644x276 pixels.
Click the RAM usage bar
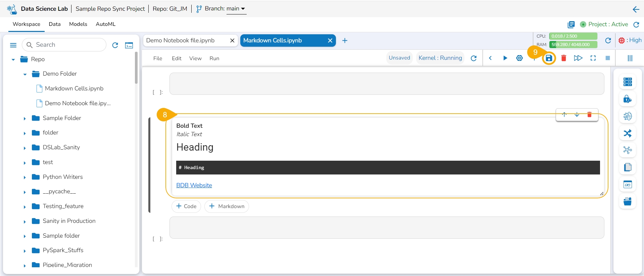click(573, 44)
